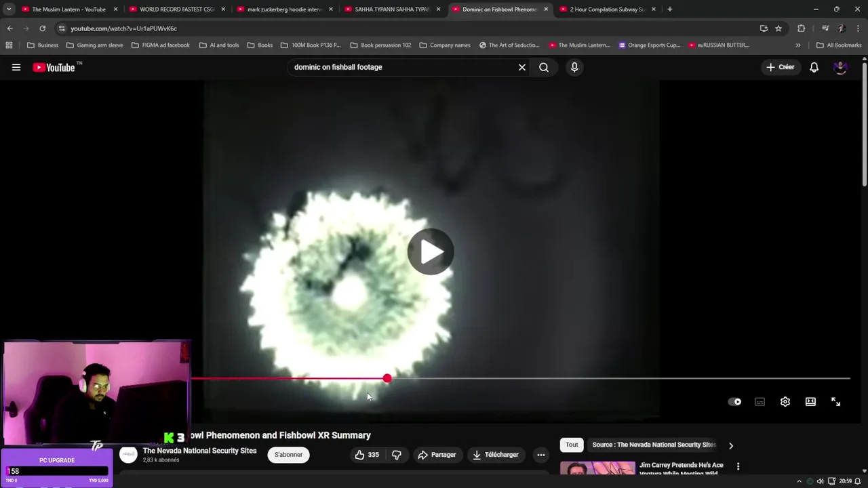
Task: Show hidden bookmarks overflow chevron
Action: [798, 45]
